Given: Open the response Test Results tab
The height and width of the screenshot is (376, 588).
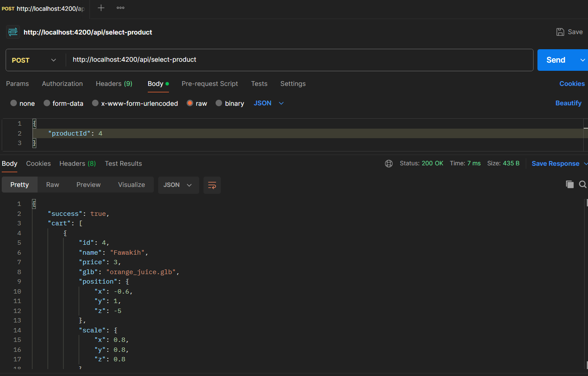Looking at the screenshot, I should 123,164.
